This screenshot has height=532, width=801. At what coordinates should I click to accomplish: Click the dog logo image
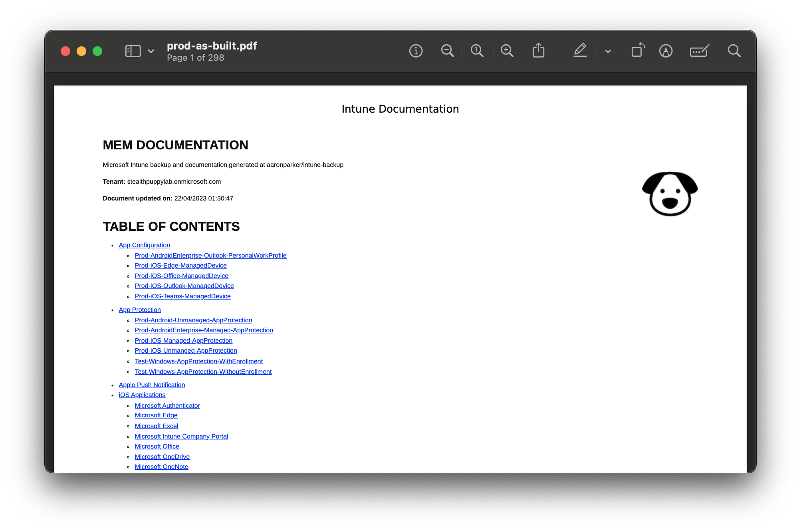[x=670, y=194]
